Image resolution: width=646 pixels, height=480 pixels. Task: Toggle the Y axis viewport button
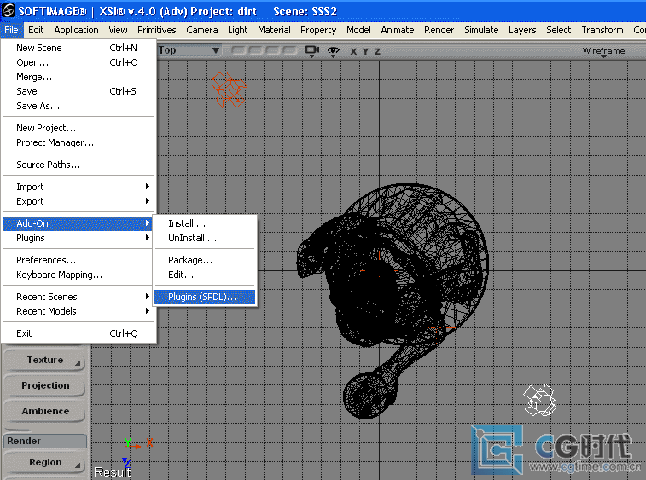pos(365,52)
